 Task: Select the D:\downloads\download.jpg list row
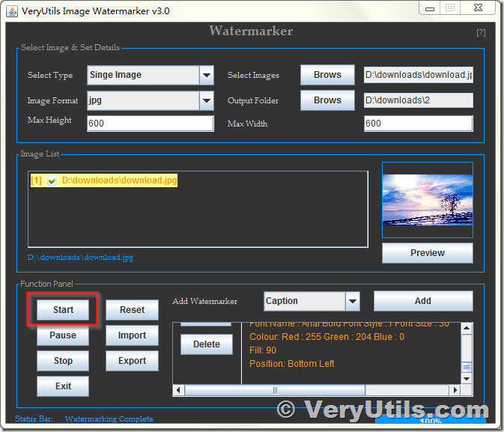point(104,180)
